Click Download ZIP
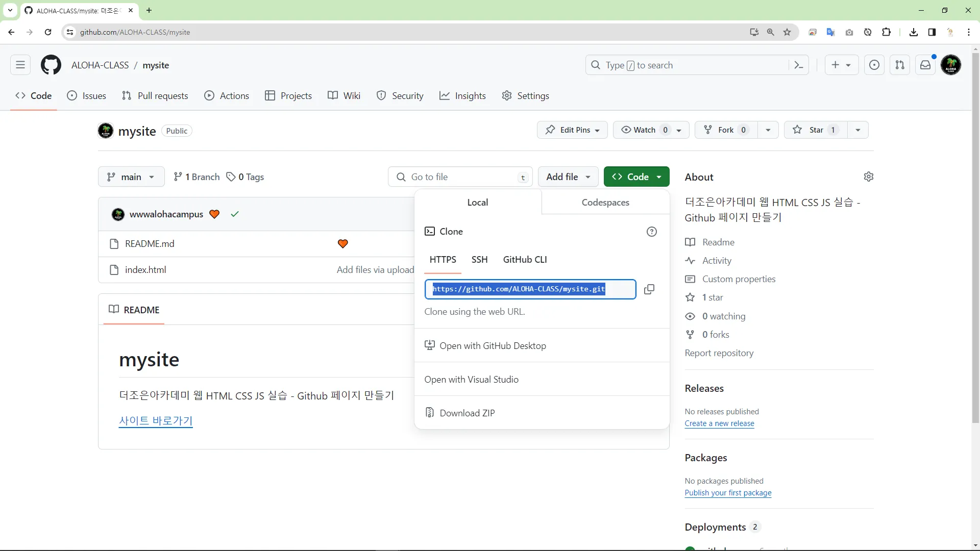The width and height of the screenshot is (980, 551). click(467, 413)
